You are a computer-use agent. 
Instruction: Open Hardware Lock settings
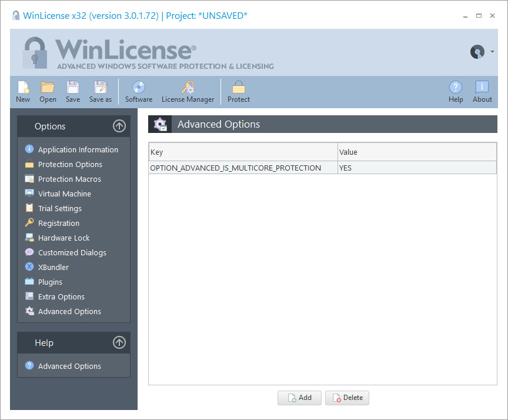pyautogui.click(x=64, y=238)
